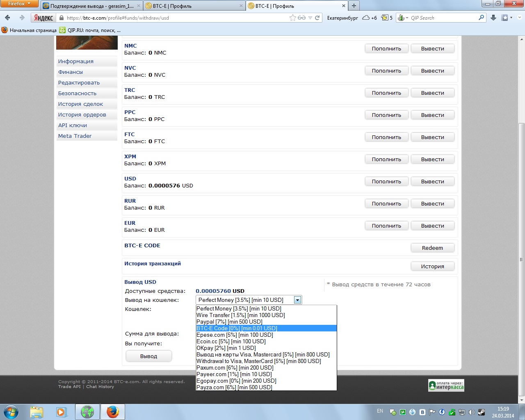Click the Яндекс site identity button
Image resolution: width=525 pixels, height=420 pixels.
click(43, 18)
